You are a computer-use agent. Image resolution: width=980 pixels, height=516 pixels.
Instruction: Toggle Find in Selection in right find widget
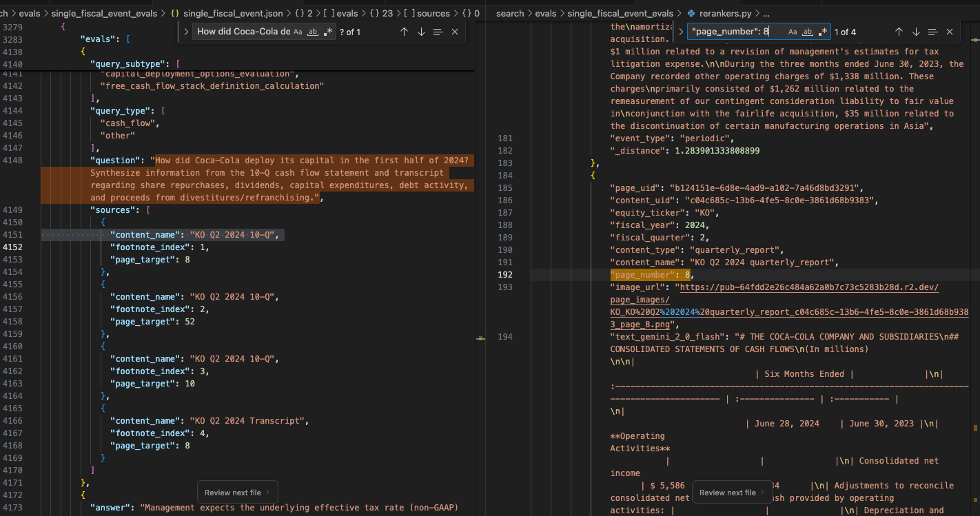click(932, 32)
